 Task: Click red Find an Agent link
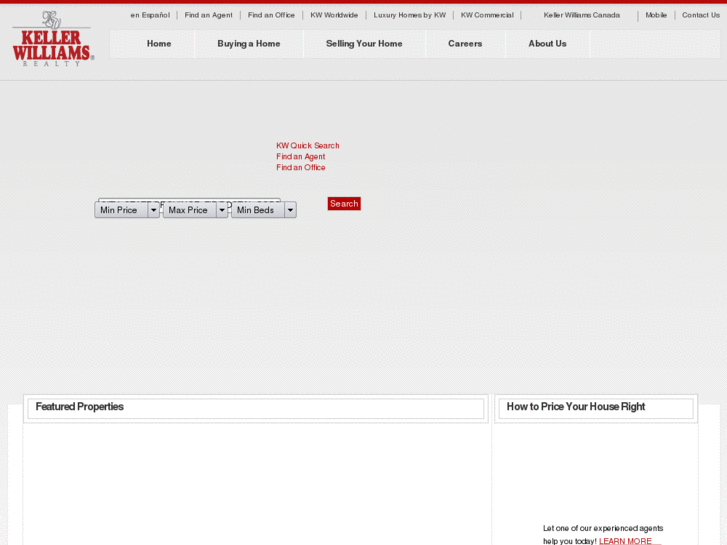(x=300, y=157)
